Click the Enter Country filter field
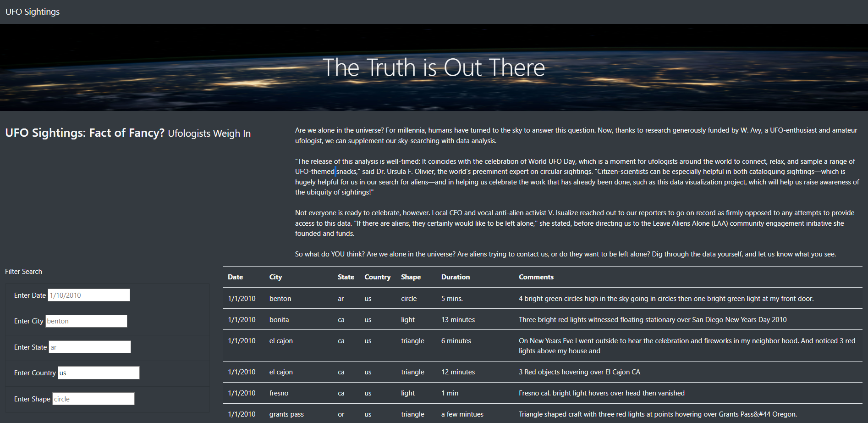 [98, 373]
